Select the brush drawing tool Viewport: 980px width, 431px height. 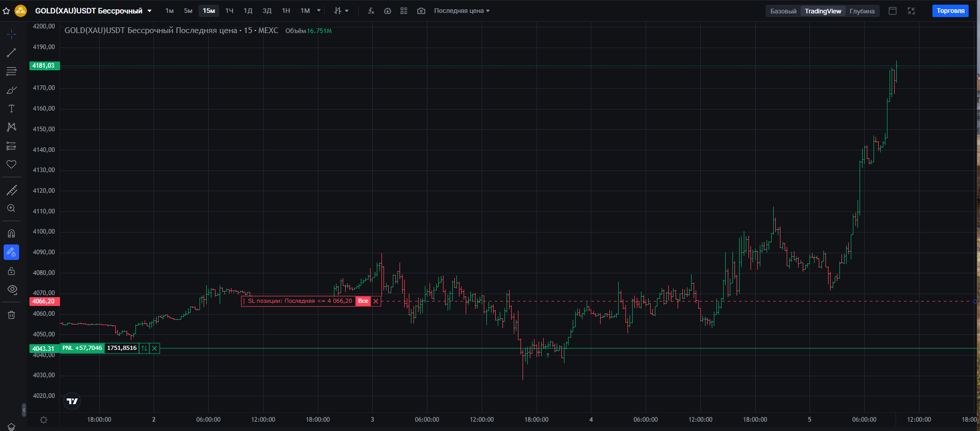pos(11,90)
